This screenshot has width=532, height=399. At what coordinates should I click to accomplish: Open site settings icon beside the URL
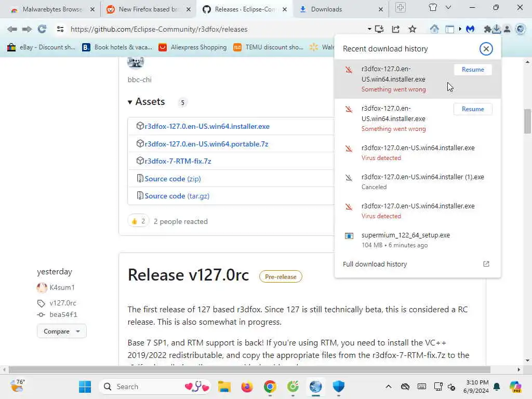tap(60, 29)
